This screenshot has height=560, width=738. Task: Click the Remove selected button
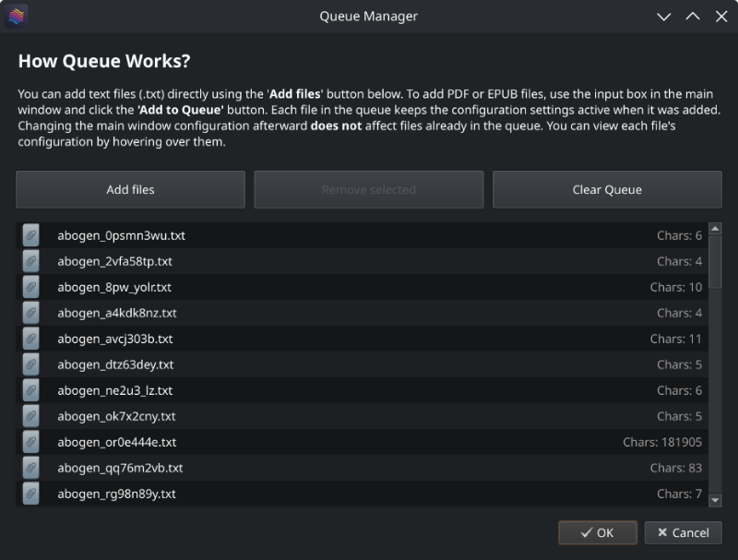(x=369, y=190)
